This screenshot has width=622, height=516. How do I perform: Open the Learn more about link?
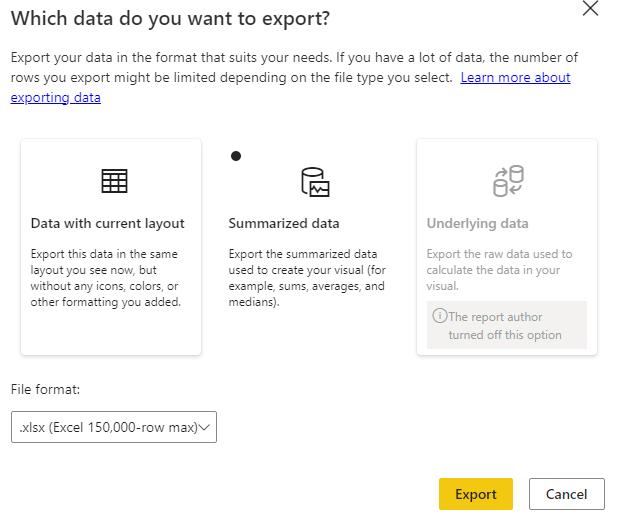coord(515,77)
